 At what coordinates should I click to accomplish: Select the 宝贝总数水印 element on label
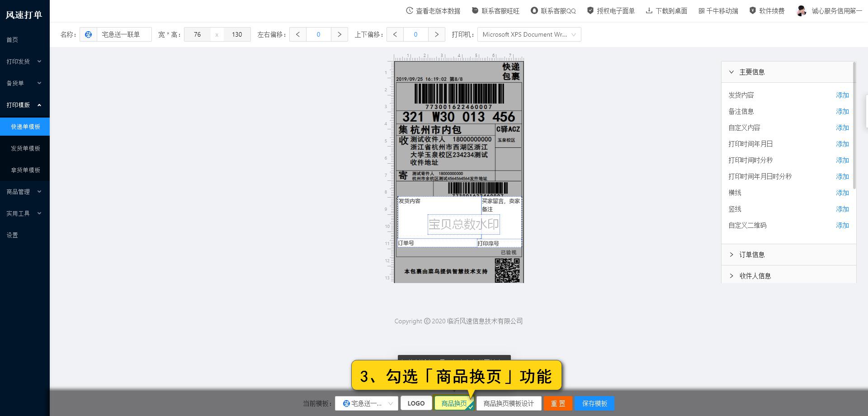coord(464,224)
